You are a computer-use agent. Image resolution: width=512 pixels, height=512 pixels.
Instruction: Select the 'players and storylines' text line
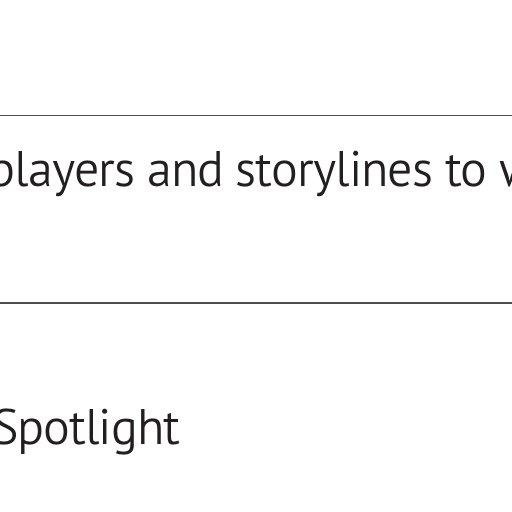click(x=256, y=173)
